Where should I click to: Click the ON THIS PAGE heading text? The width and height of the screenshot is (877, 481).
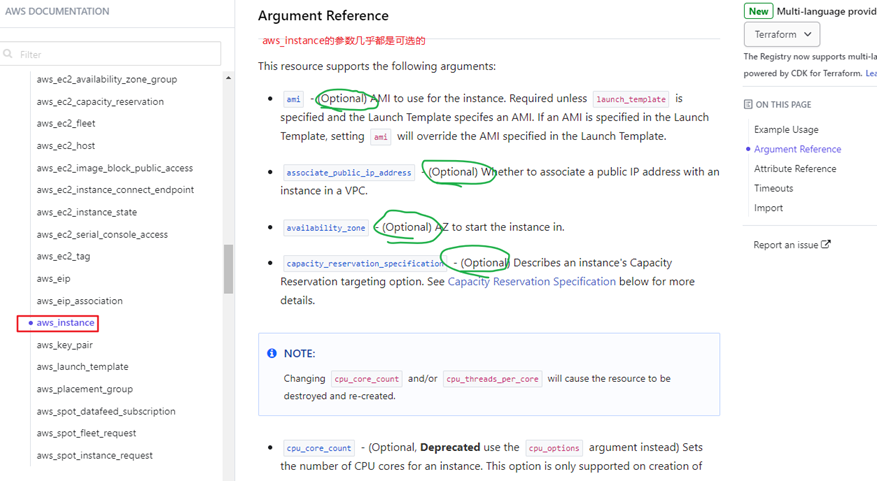click(783, 105)
